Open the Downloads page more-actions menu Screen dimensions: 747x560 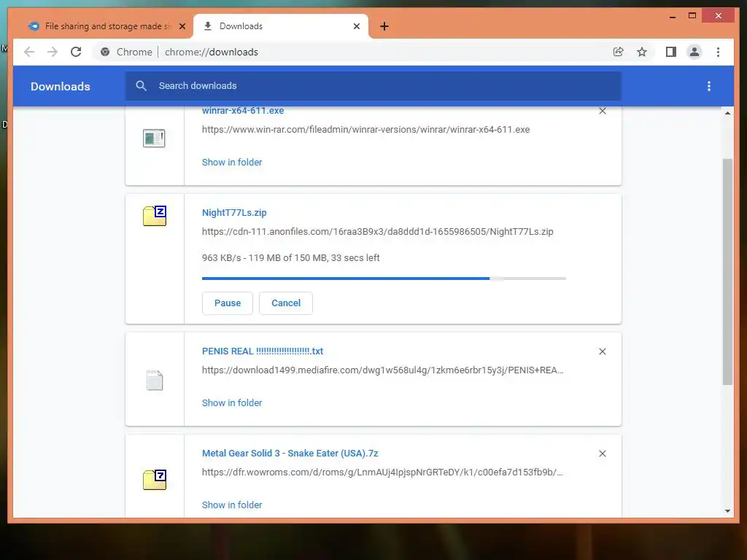(709, 86)
